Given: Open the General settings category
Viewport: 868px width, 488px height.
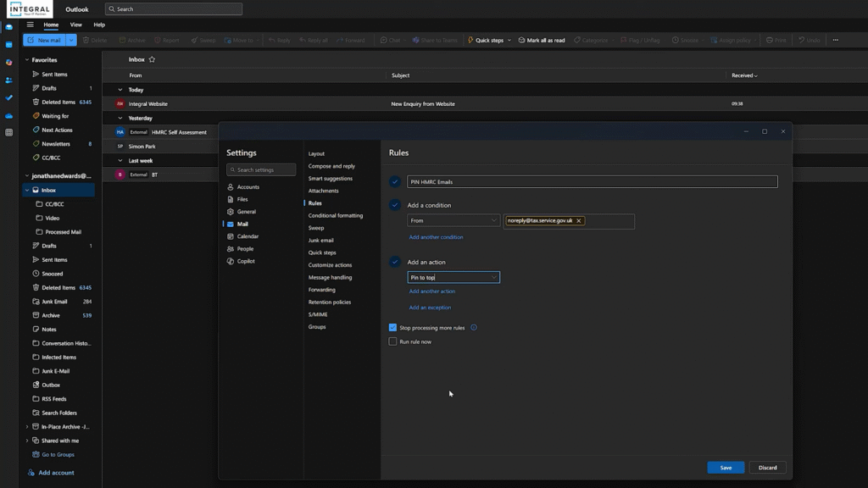Looking at the screenshot, I should 247,211.
